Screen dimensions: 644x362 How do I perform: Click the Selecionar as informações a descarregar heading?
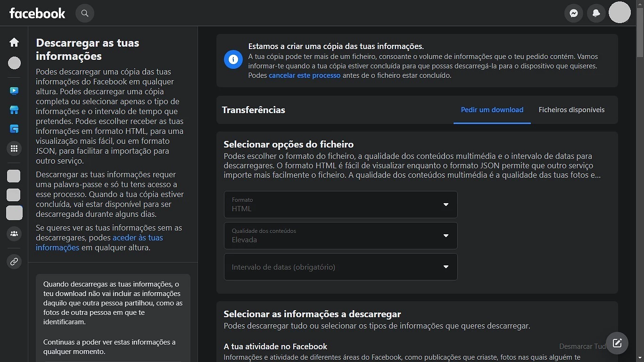[x=312, y=314]
